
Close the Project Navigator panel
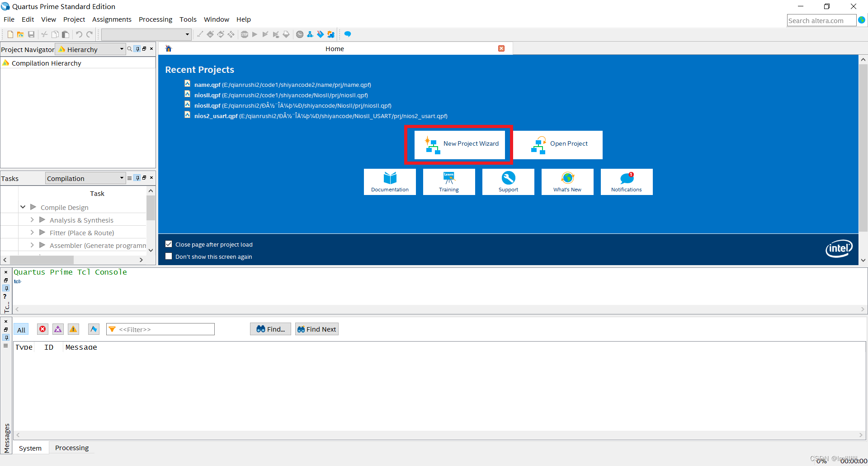(x=151, y=49)
